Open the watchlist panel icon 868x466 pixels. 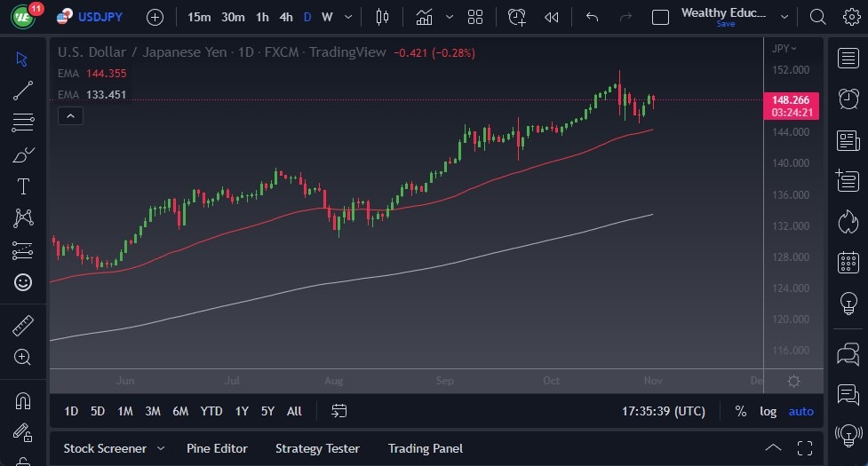click(848, 58)
